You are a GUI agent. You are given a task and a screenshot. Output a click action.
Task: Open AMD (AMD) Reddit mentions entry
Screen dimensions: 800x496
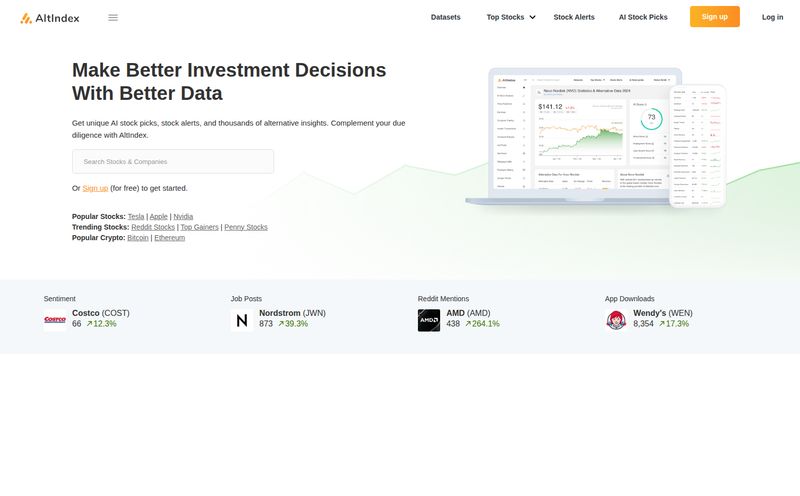[x=468, y=313]
